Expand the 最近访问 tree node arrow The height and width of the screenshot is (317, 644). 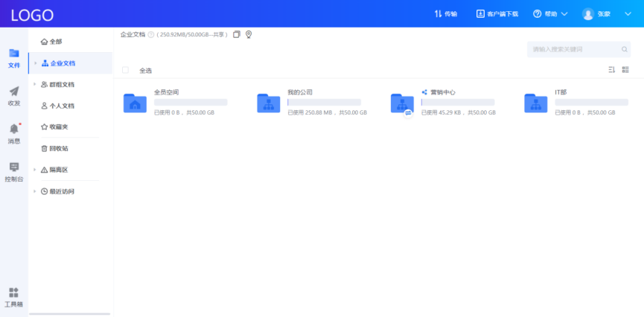click(35, 191)
